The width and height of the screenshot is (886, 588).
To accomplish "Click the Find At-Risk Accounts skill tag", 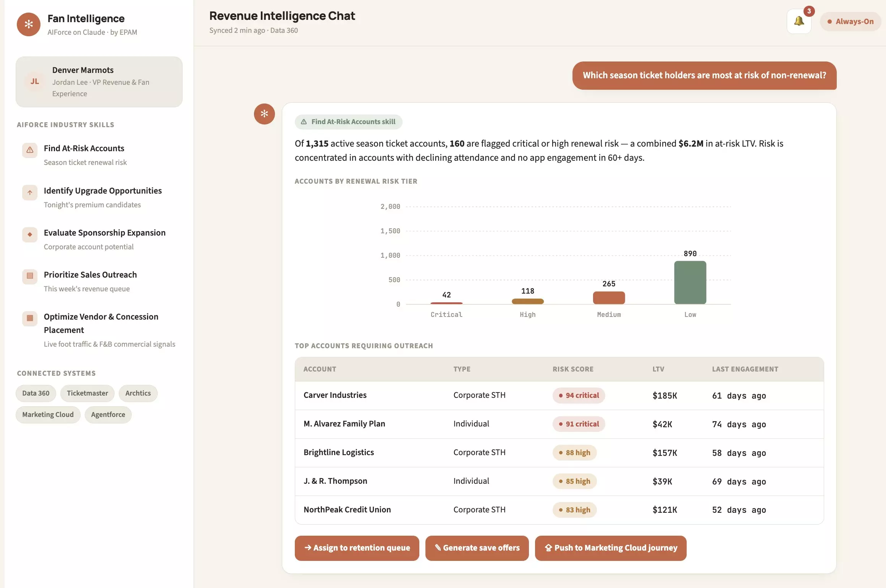I will tap(348, 122).
